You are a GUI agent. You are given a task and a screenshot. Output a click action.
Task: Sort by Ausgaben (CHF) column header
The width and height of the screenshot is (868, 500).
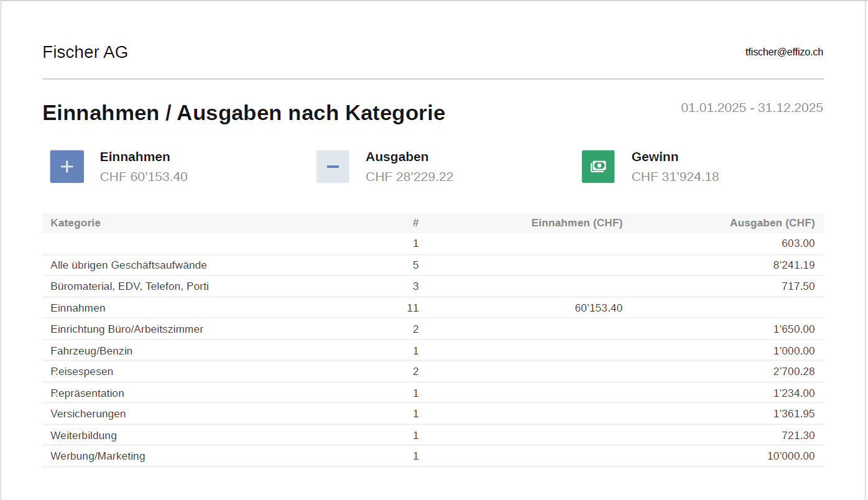(772, 223)
